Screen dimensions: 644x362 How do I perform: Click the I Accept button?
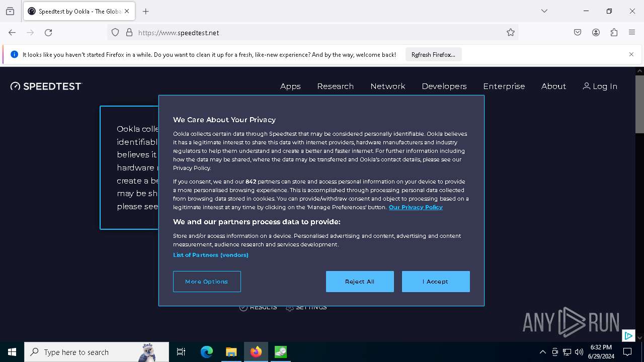coord(436,282)
